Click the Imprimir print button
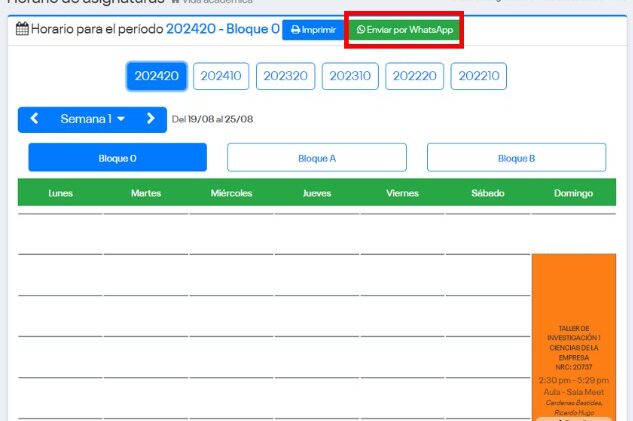Screen dimensions: 633x421 313,30
